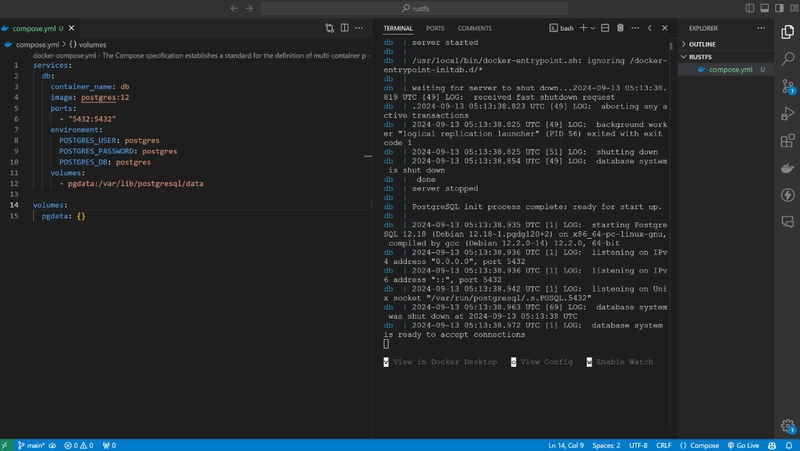
Task: Kill terminal with trash icon
Action: pos(620,28)
